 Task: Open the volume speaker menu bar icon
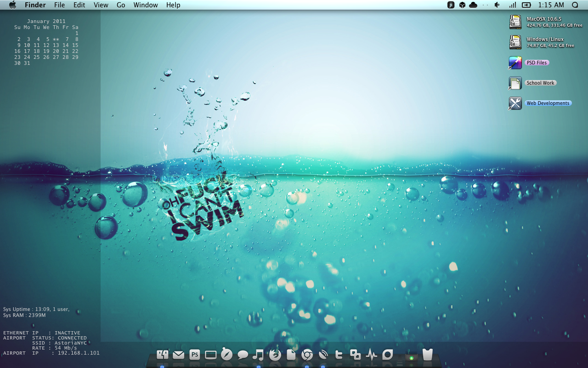497,5
